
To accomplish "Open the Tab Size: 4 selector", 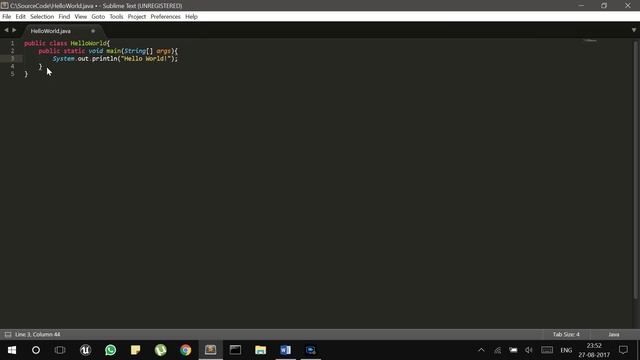I will pyautogui.click(x=566, y=335).
